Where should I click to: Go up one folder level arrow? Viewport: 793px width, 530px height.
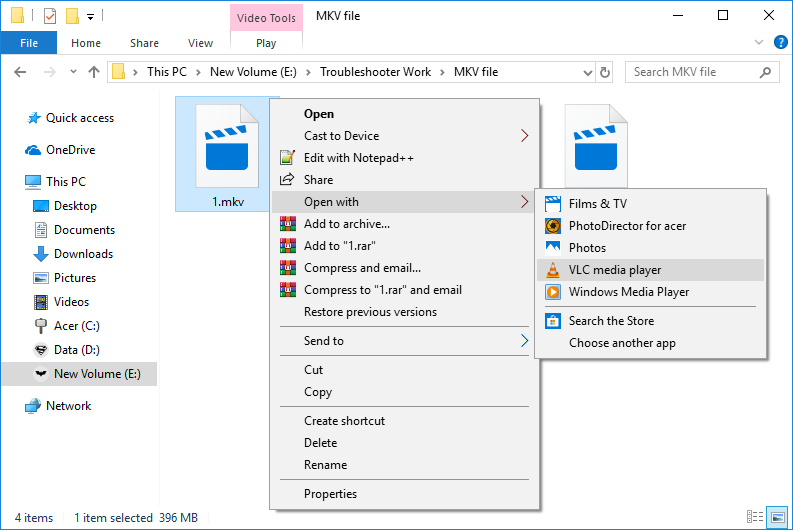click(x=94, y=72)
